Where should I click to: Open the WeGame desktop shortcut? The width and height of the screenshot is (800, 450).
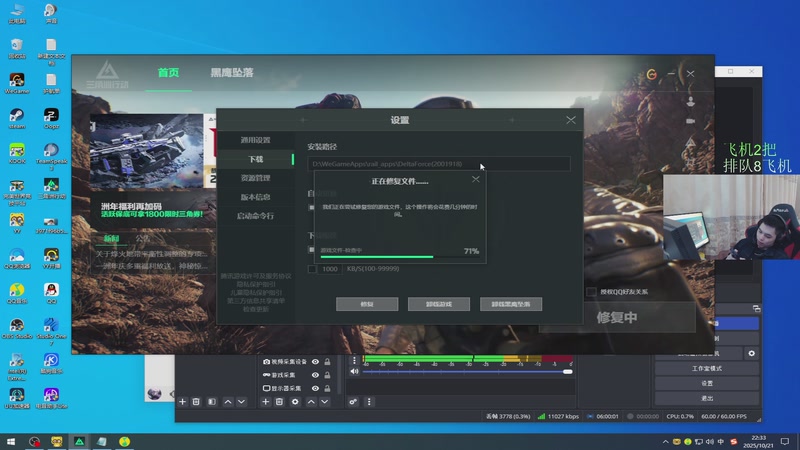coord(17,83)
